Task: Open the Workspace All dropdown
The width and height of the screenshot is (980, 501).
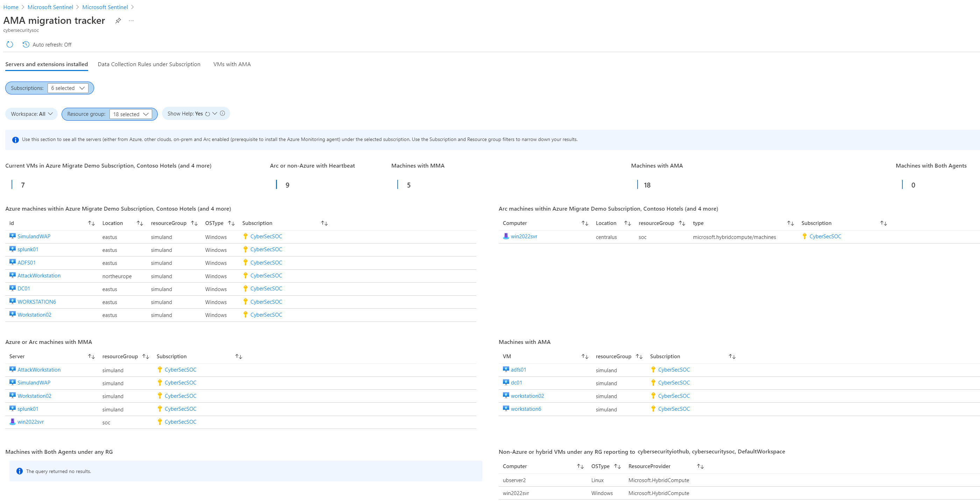Action: (32, 114)
